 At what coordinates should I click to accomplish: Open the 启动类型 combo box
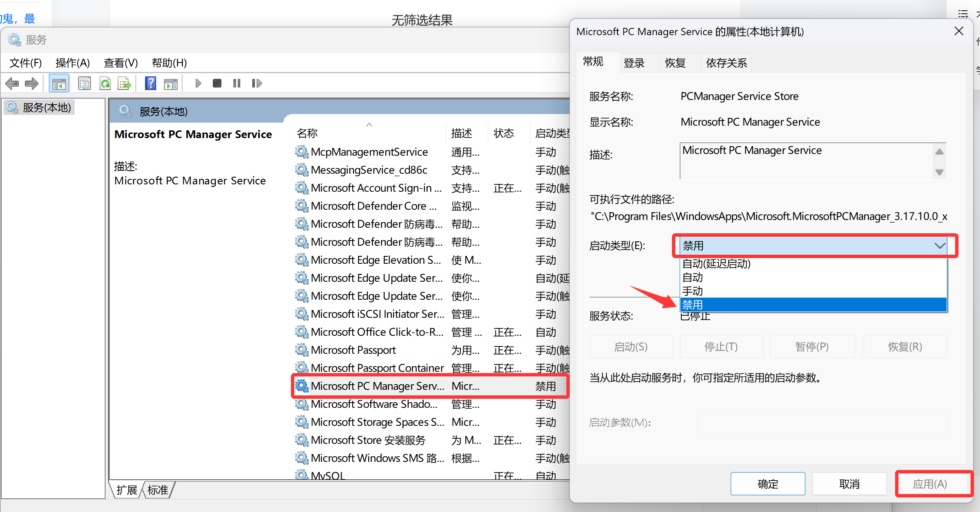(x=813, y=246)
